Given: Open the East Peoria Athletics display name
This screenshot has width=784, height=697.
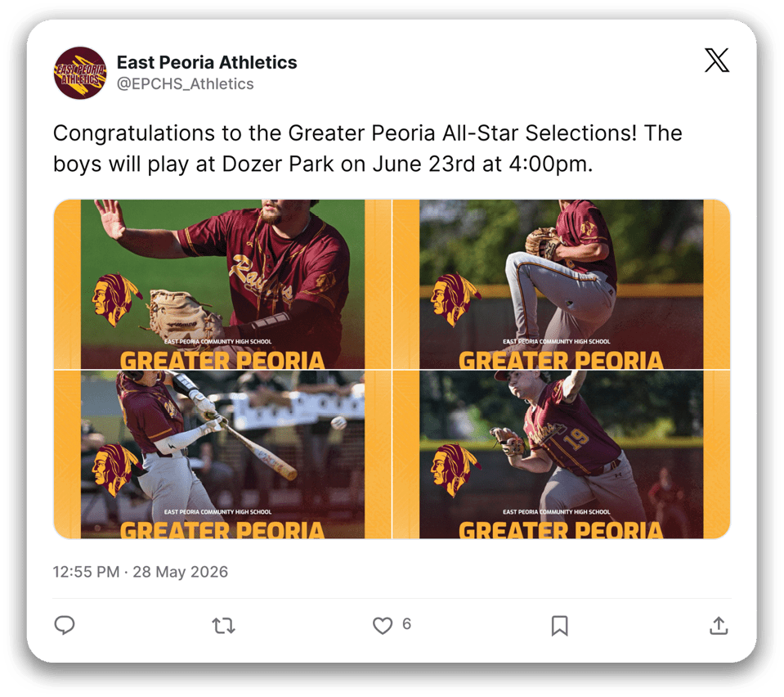Looking at the screenshot, I should [x=207, y=62].
